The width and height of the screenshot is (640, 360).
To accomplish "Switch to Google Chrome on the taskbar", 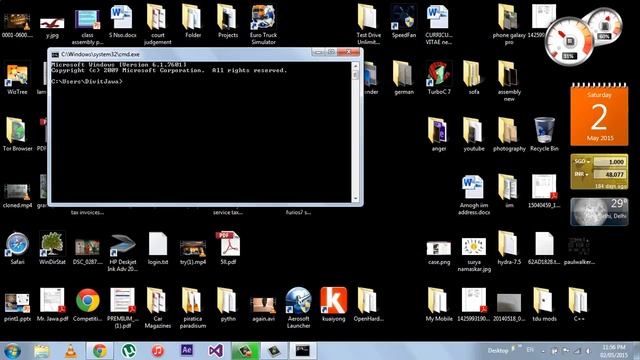I will (100, 351).
